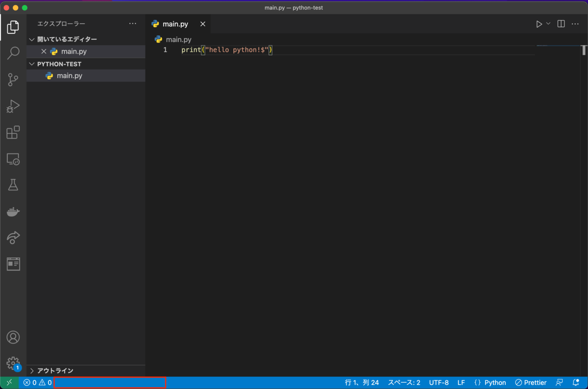Image resolution: width=588 pixels, height=389 pixels.
Task: Open the Testing flask icon
Action: tap(13, 185)
